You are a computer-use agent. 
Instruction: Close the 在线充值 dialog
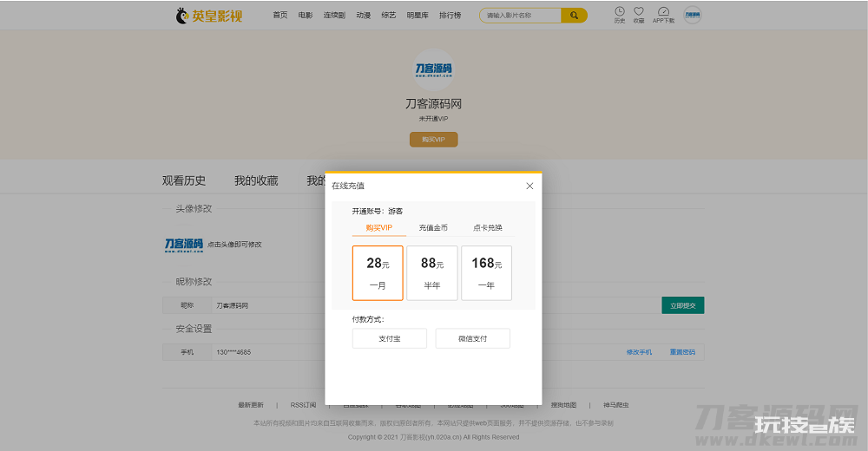[x=529, y=186]
